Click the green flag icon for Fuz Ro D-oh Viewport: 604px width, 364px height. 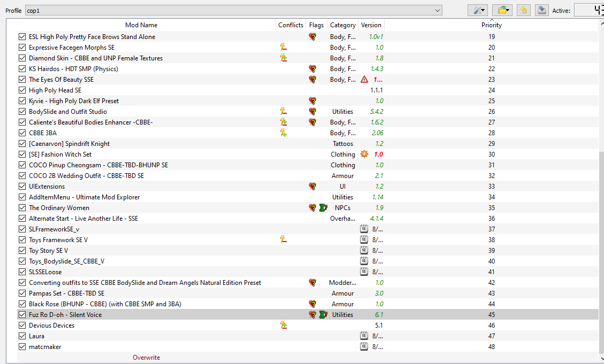tap(323, 315)
